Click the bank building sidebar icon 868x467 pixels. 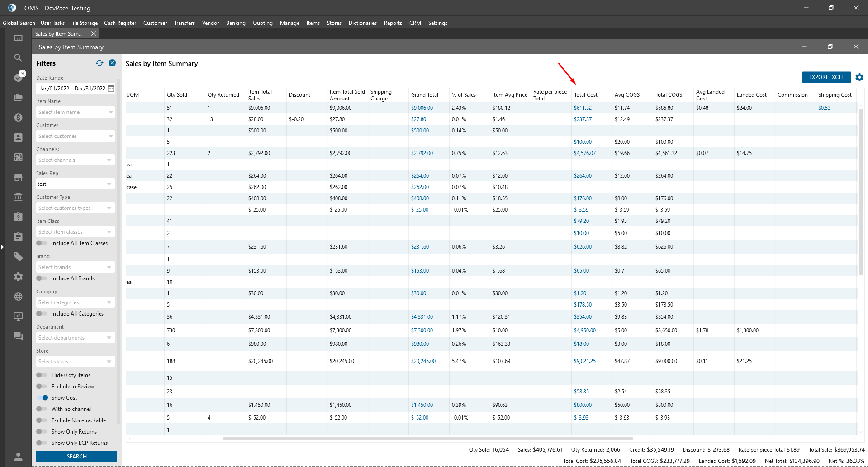point(18,197)
